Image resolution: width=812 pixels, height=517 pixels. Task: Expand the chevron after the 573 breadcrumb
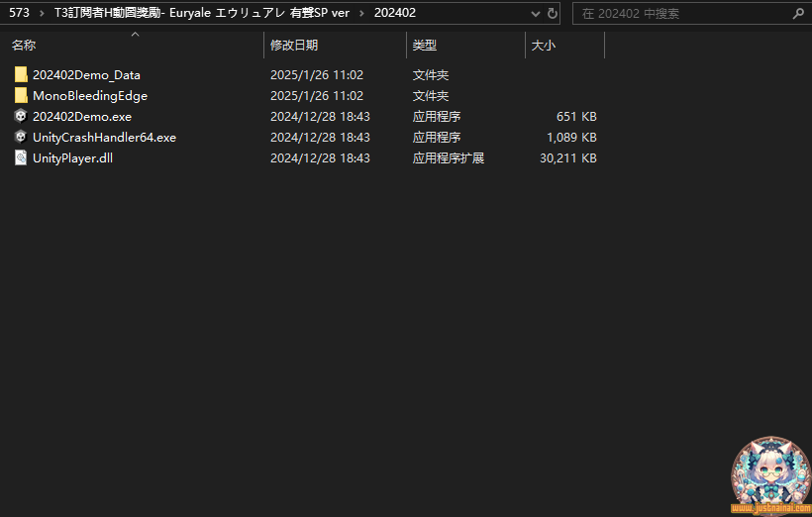click(42, 13)
